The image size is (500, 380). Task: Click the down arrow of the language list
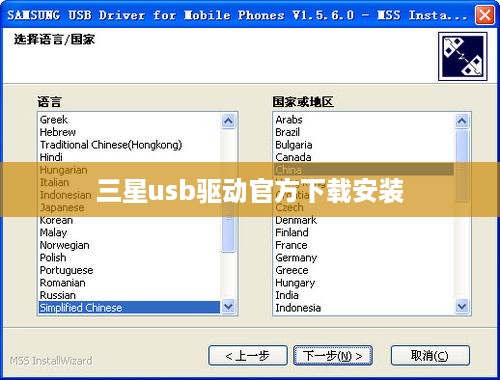coord(228,306)
